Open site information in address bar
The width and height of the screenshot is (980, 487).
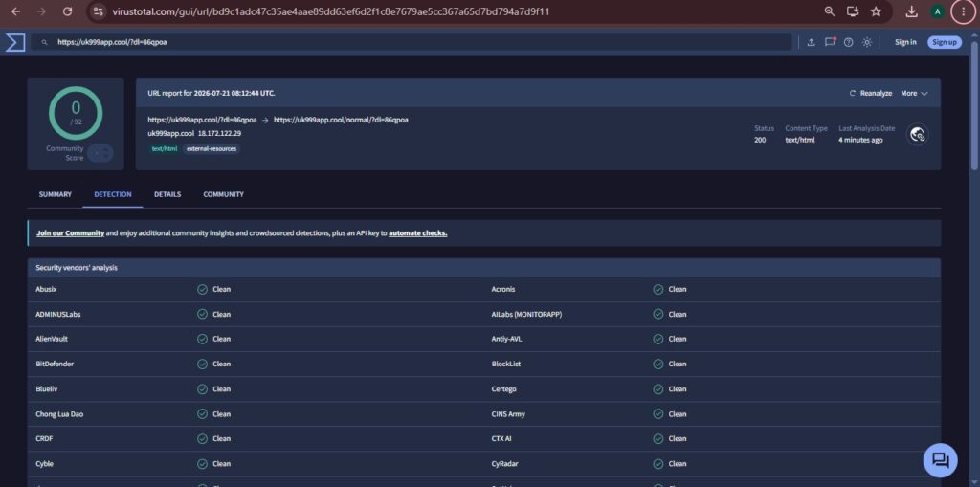point(97,11)
